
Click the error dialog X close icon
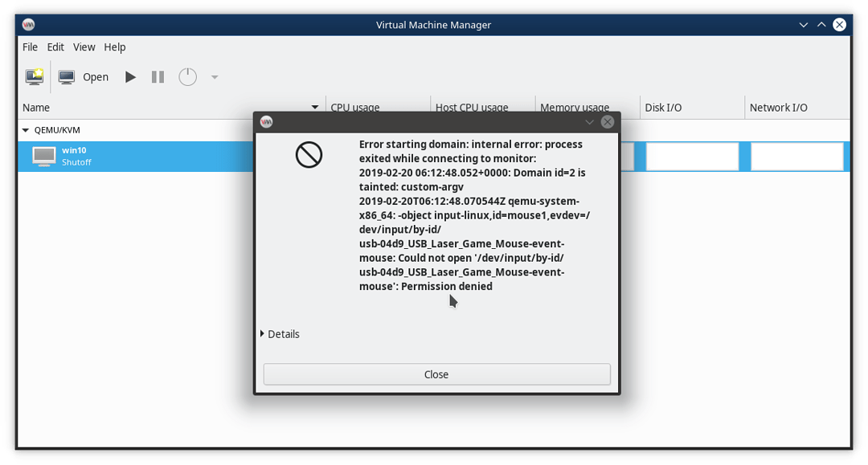point(608,122)
